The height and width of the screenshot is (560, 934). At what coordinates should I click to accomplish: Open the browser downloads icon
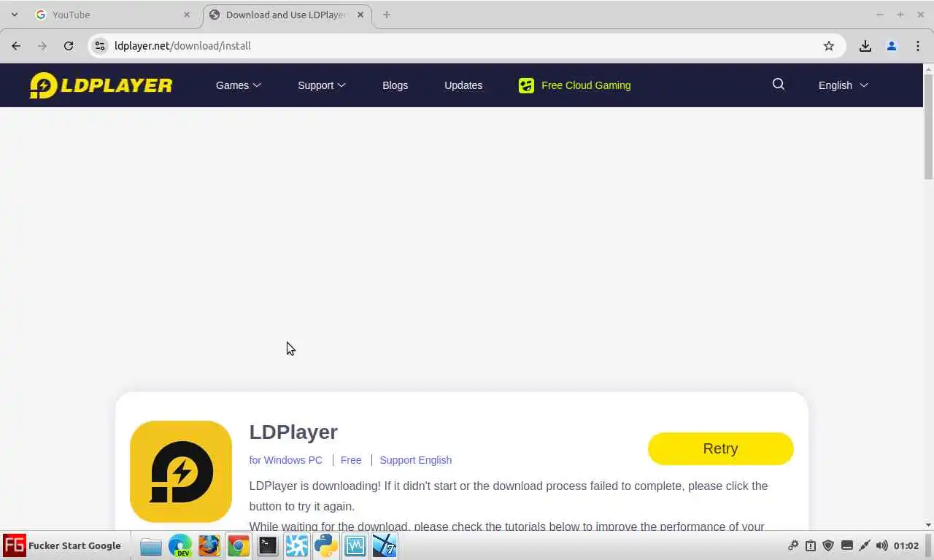865,45
